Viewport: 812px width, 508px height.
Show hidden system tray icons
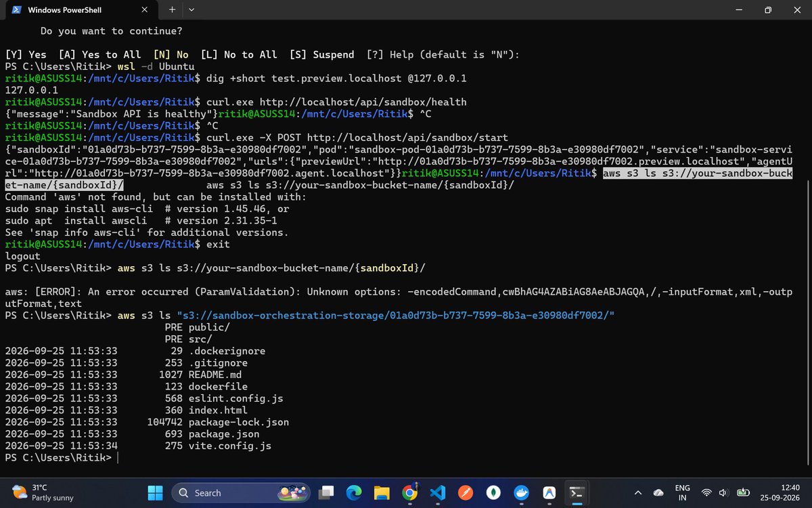[637, 492]
